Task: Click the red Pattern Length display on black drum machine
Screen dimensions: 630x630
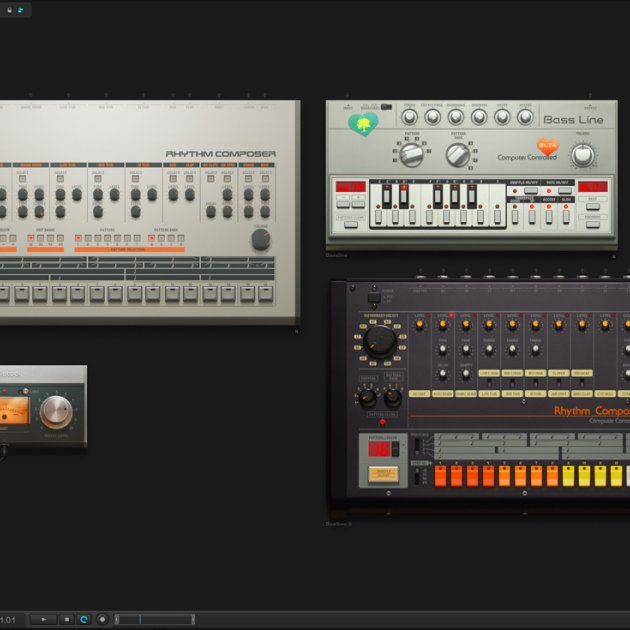Action: 380,449
